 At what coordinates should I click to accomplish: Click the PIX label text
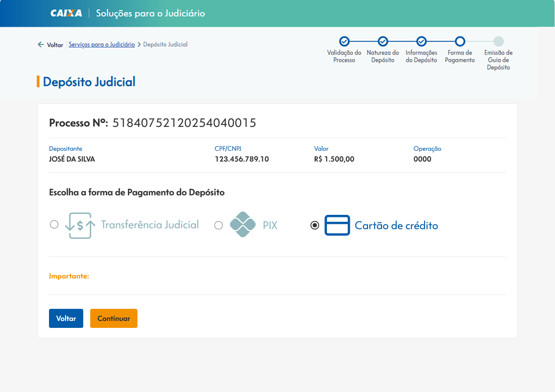(270, 225)
